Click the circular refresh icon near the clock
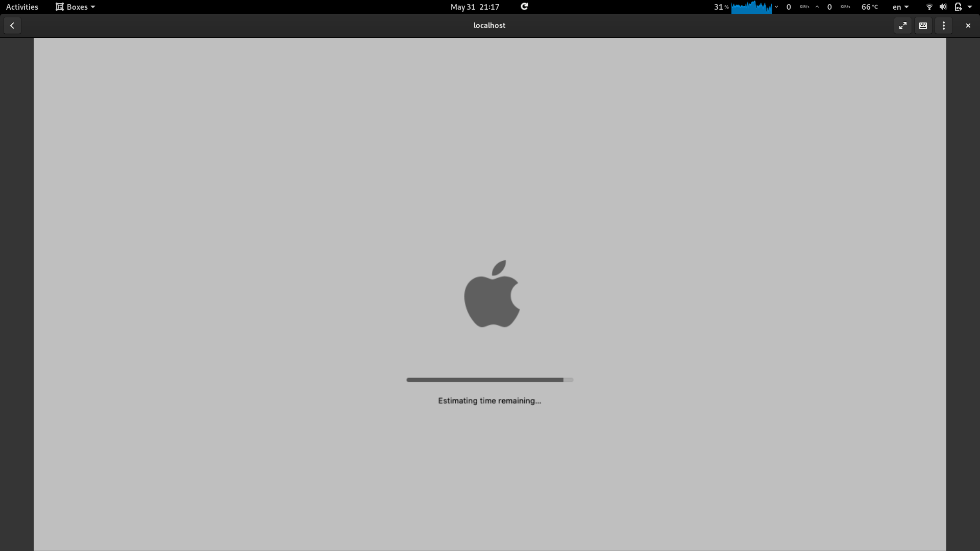980x551 pixels. pyautogui.click(x=524, y=7)
